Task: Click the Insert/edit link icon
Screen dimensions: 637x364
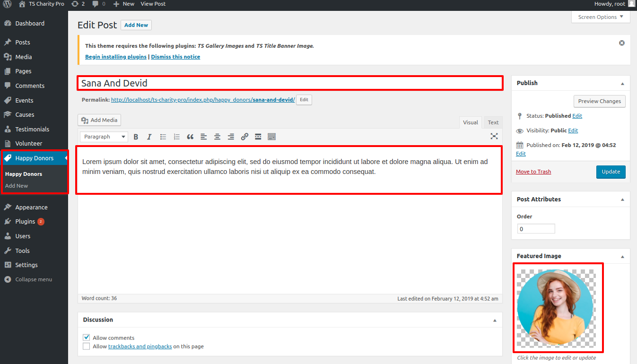Action: tap(244, 137)
